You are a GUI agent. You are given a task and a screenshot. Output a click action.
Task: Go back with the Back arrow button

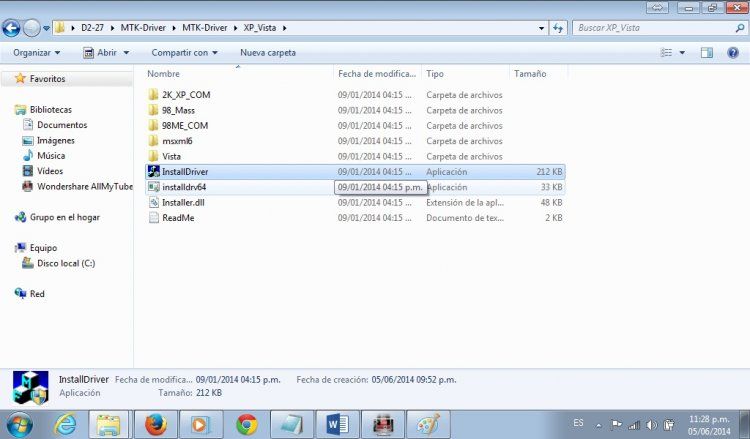(11, 28)
